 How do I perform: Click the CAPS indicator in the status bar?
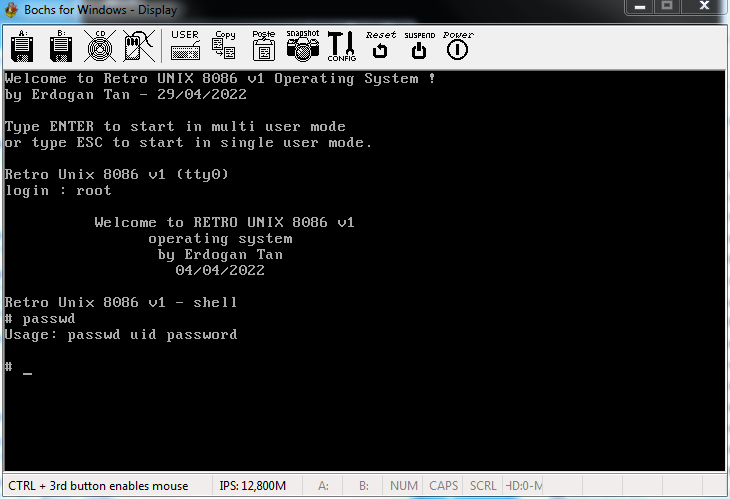click(444, 486)
